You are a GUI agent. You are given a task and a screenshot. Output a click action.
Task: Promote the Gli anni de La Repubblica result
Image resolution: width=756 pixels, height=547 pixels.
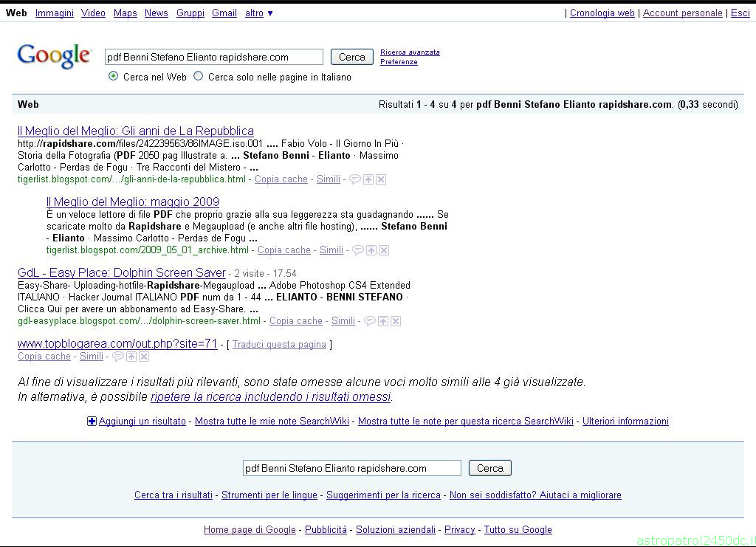point(368,179)
